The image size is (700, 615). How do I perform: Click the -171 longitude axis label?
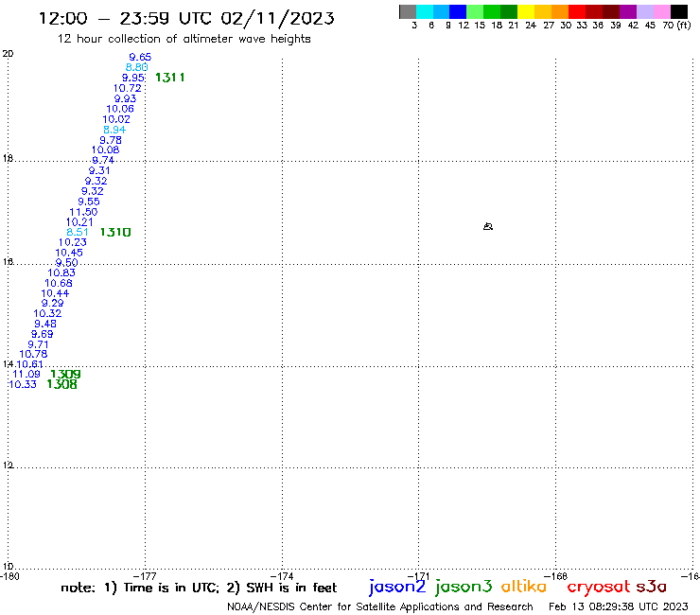(419, 576)
